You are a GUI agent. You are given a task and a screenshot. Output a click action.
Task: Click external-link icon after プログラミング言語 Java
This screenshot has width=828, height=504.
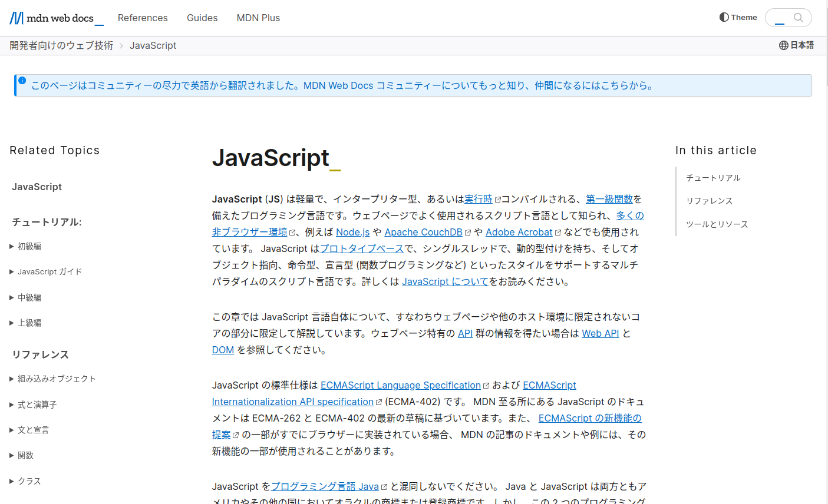384,487
